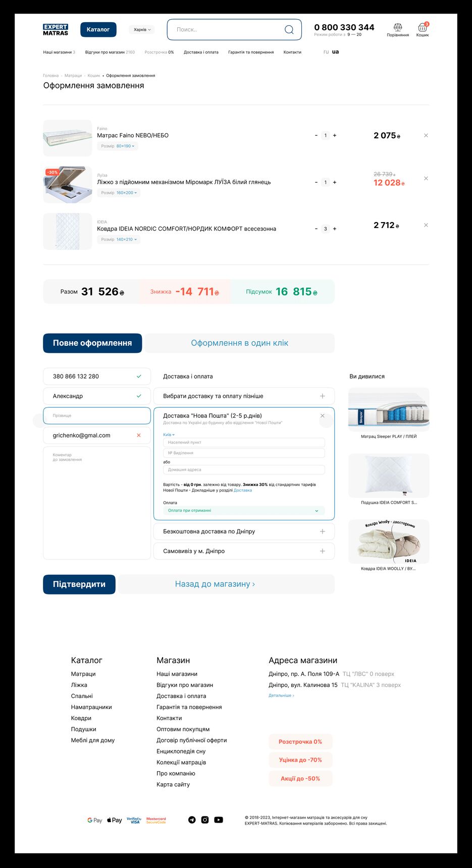Open the Оплата при отриманні payment dropdown

[244, 510]
